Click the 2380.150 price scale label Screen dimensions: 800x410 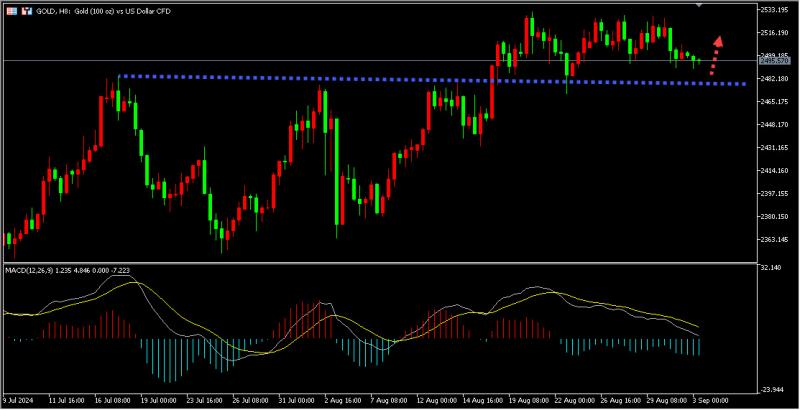tap(772, 217)
